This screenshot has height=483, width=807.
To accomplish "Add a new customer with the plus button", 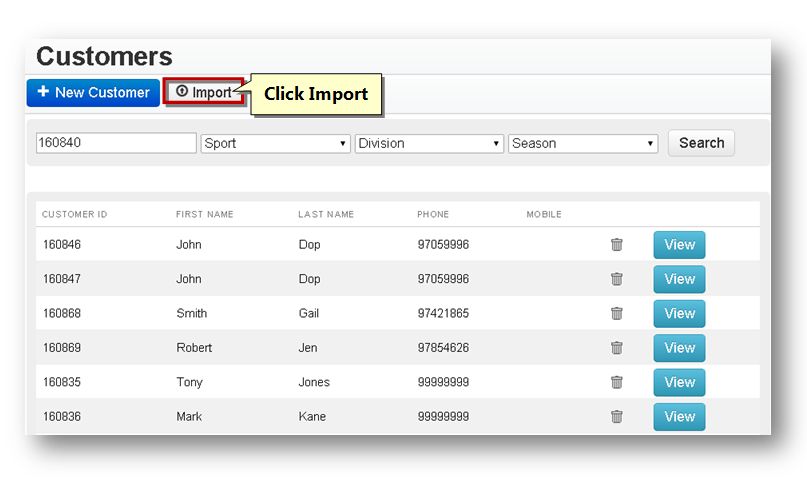I will (93, 93).
